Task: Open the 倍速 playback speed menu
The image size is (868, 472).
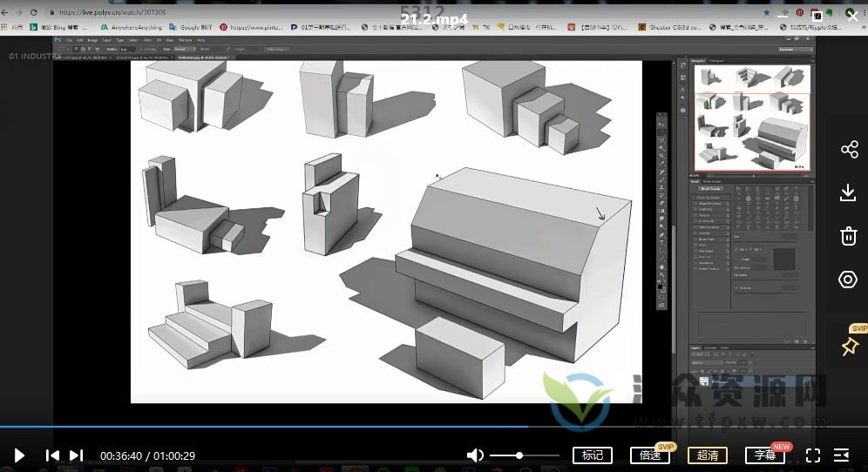Action: tap(649, 455)
